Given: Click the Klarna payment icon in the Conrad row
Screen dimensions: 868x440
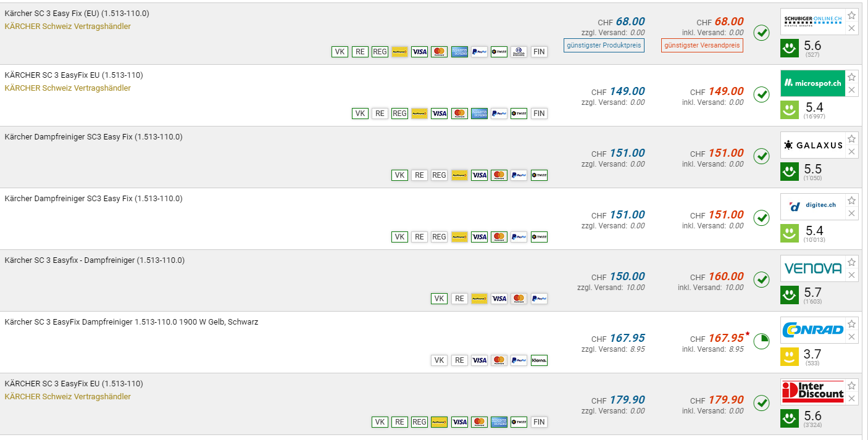Looking at the screenshot, I should pos(539,360).
